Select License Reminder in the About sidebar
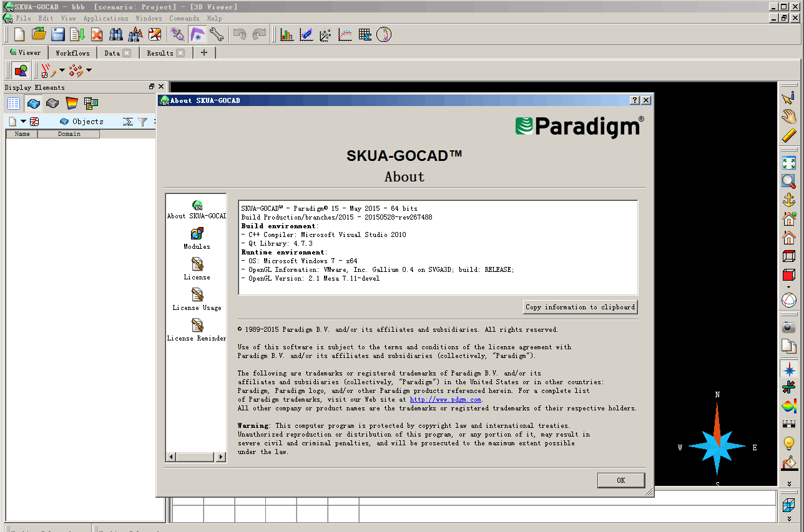Viewport: 804px width, 532px height. coord(197,330)
